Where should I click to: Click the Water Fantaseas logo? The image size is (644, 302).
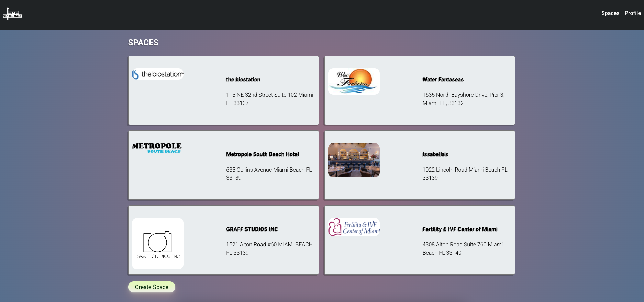tap(354, 81)
